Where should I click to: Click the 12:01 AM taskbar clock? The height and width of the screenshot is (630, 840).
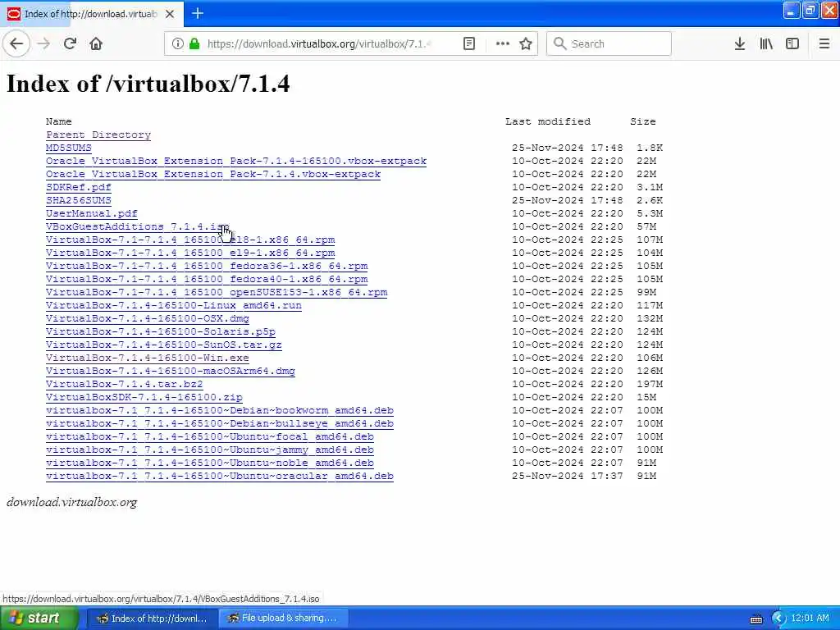tap(810, 619)
